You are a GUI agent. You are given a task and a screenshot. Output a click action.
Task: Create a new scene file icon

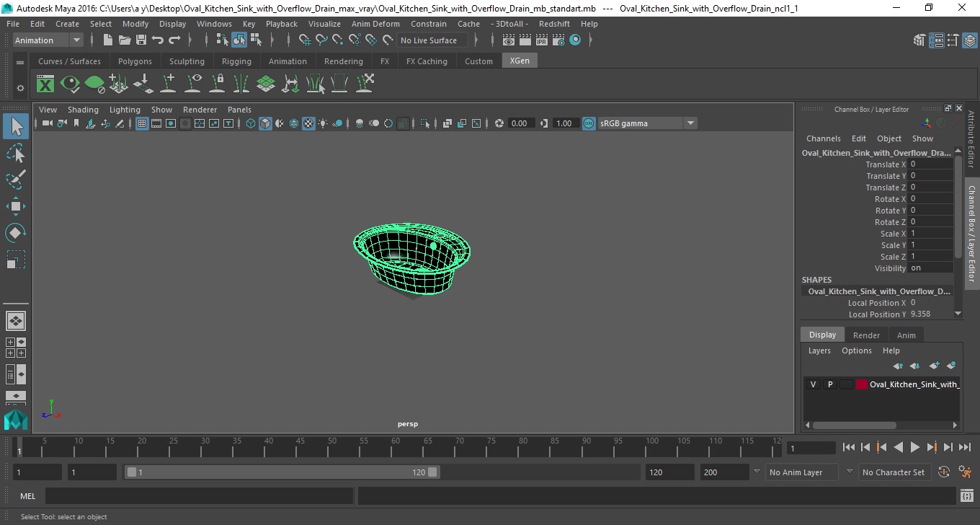(x=107, y=40)
